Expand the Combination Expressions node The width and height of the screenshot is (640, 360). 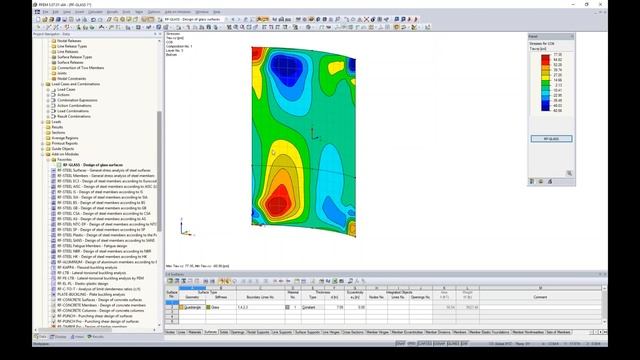click(48, 100)
